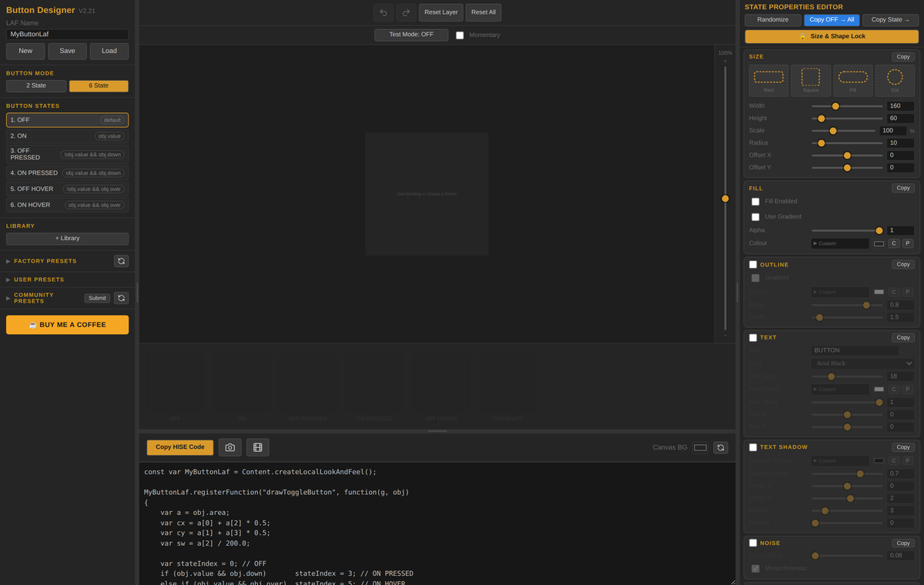
Task: Click the Fill Alpha slider handle
Action: (x=879, y=231)
